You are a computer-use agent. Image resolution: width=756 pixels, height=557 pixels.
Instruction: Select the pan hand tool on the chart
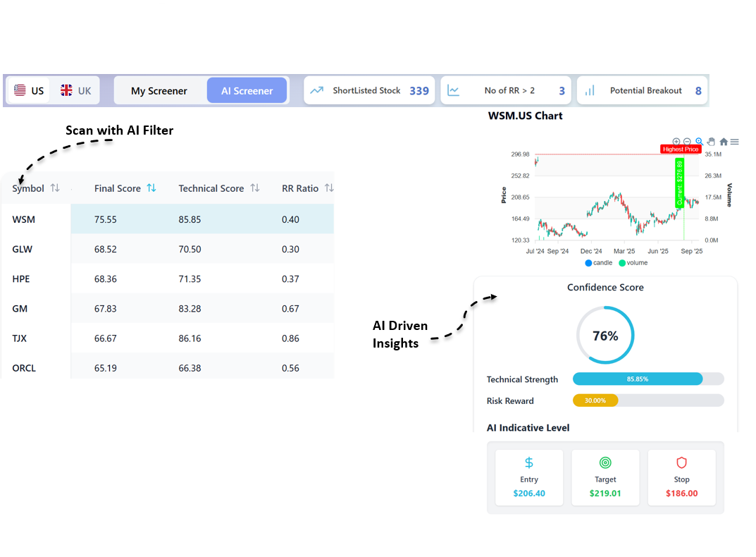(711, 142)
